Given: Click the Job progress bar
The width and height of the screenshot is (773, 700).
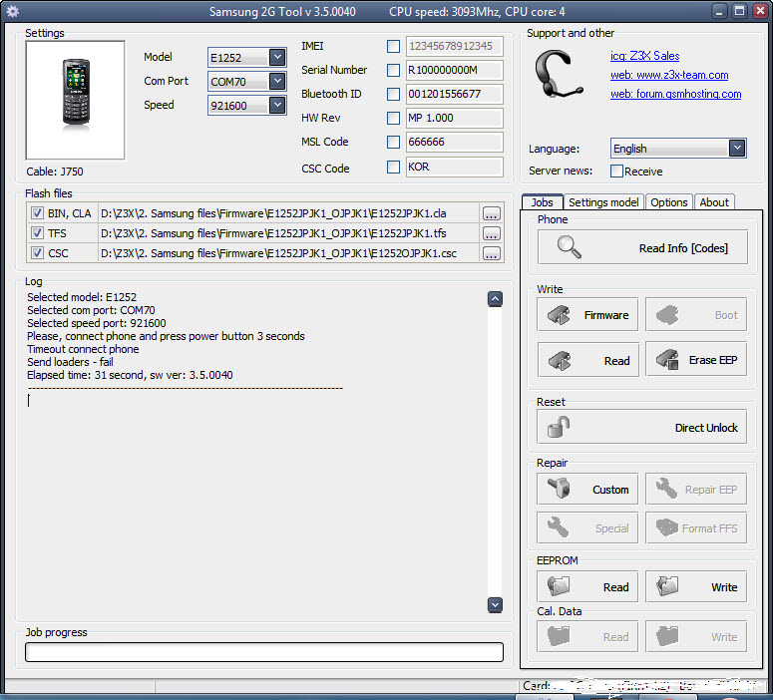Looking at the screenshot, I should coord(264,652).
